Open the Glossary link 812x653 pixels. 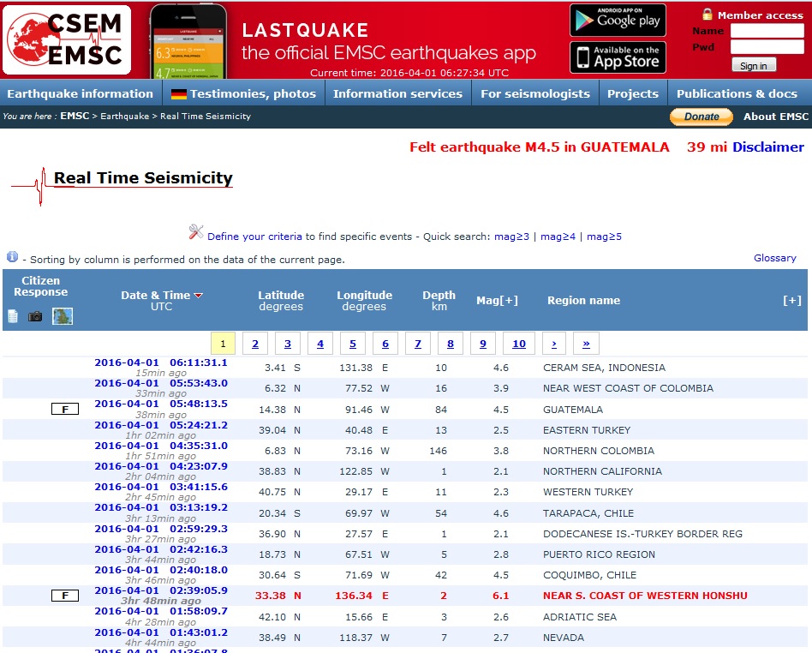(774, 258)
